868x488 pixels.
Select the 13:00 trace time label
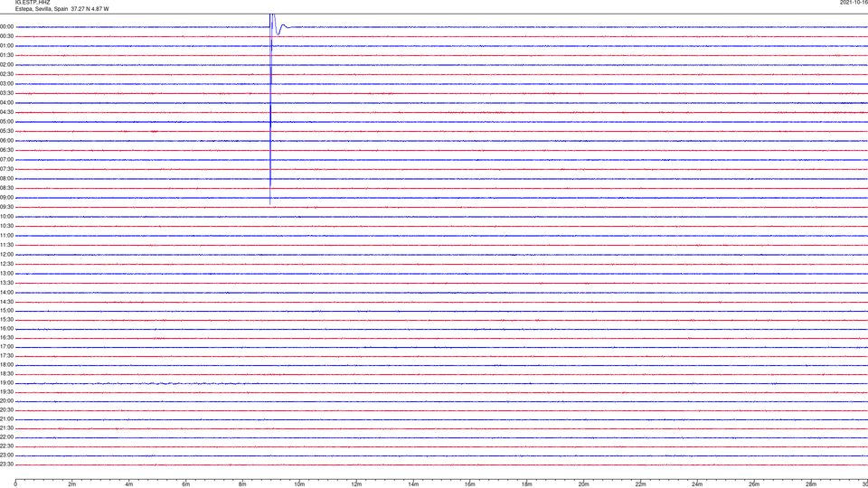(6, 273)
